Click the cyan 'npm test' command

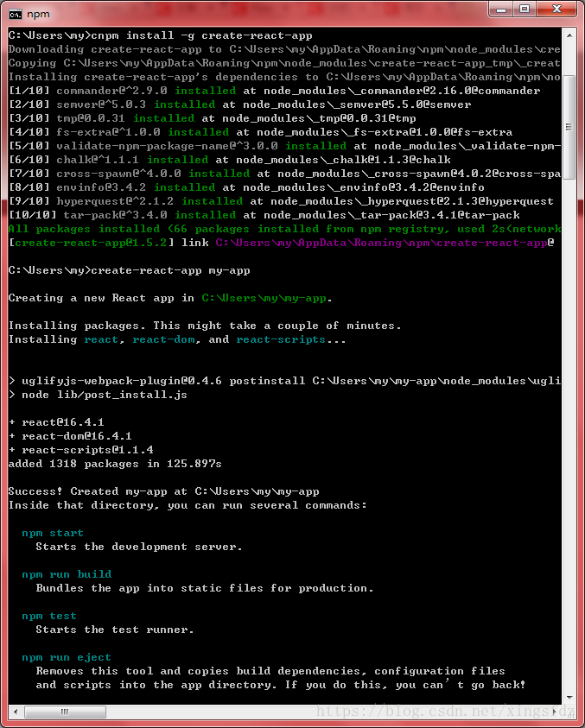(x=48, y=616)
